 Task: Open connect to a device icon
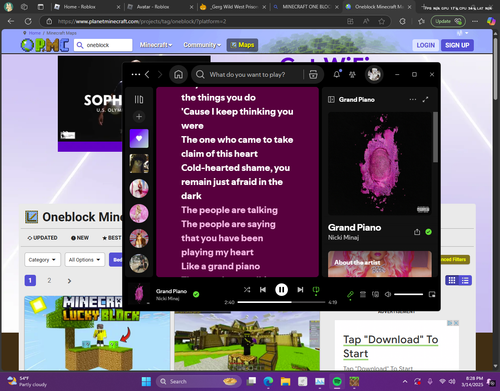(375, 294)
